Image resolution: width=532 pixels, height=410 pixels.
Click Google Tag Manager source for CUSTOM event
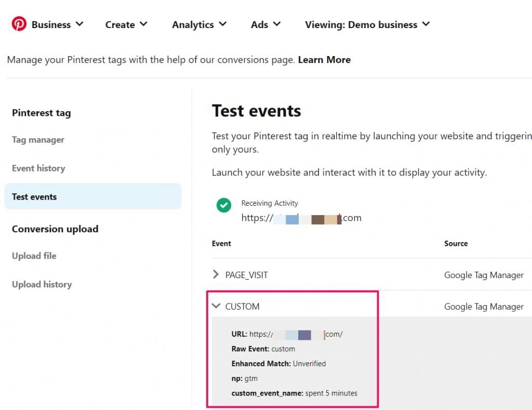484,306
